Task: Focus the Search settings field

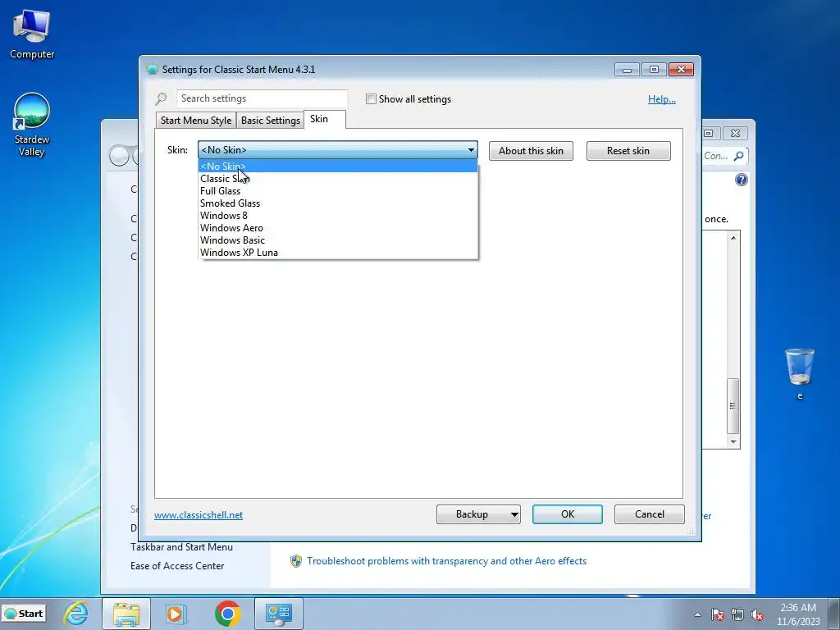Action: tap(262, 98)
